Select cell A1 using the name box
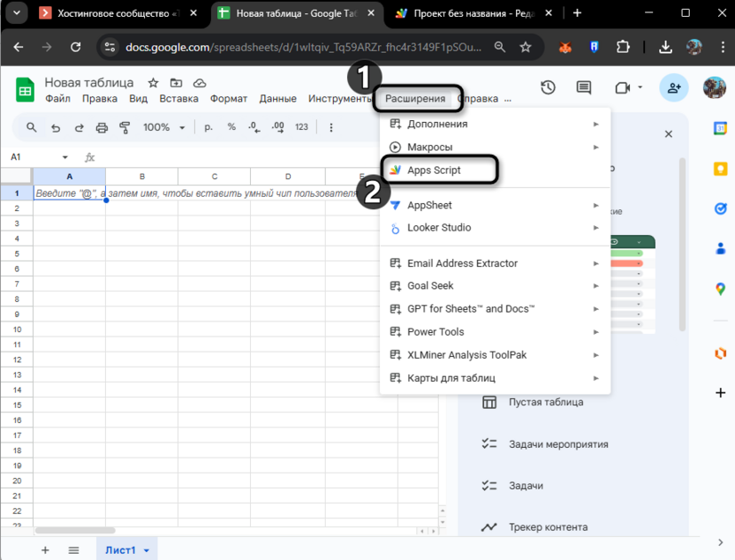 tap(24, 156)
